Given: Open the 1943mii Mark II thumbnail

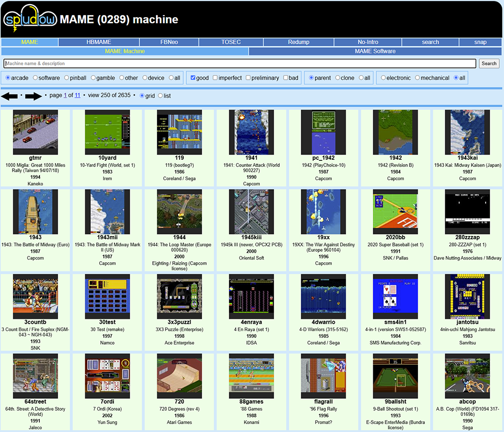Looking at the screenshot, I should coord(107,212).
